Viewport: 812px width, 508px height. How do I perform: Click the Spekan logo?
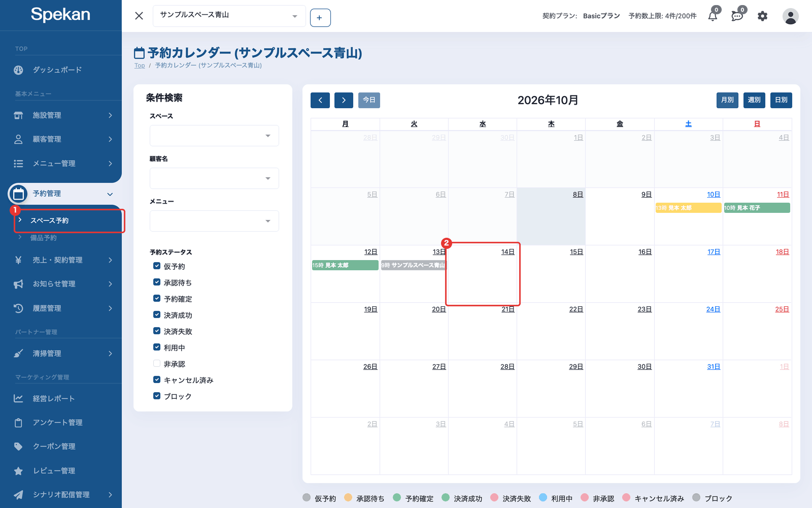point(60,14)
